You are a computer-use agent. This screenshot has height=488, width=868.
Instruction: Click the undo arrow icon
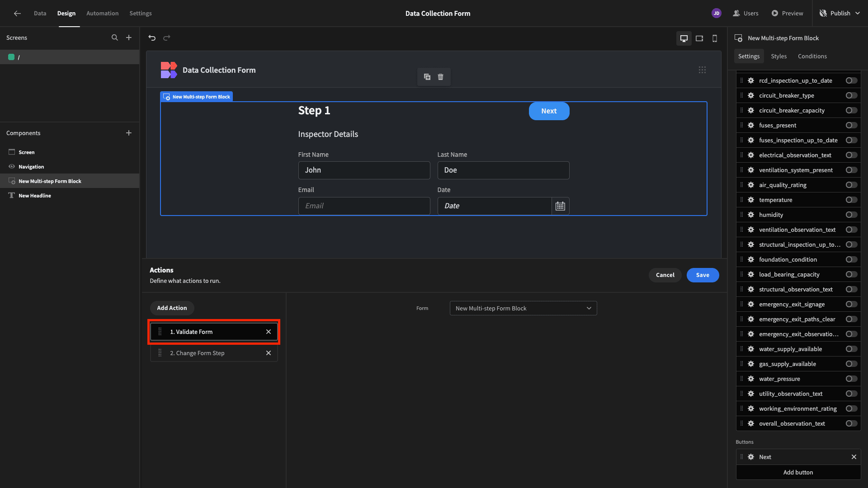[152, 38]
